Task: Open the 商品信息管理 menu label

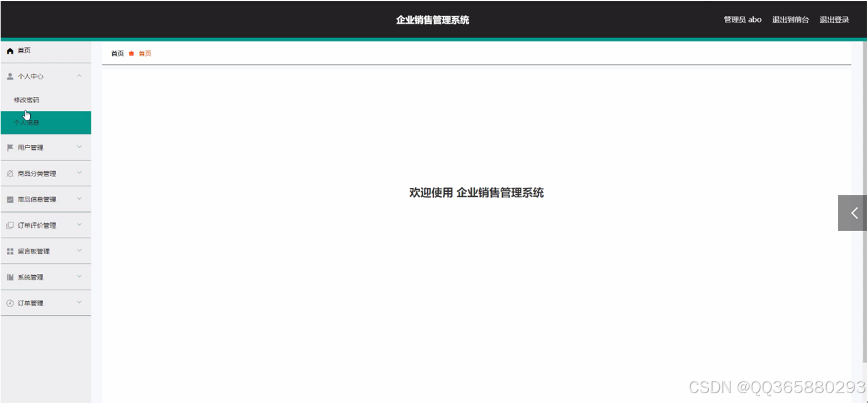Action: tap(37, 200)
